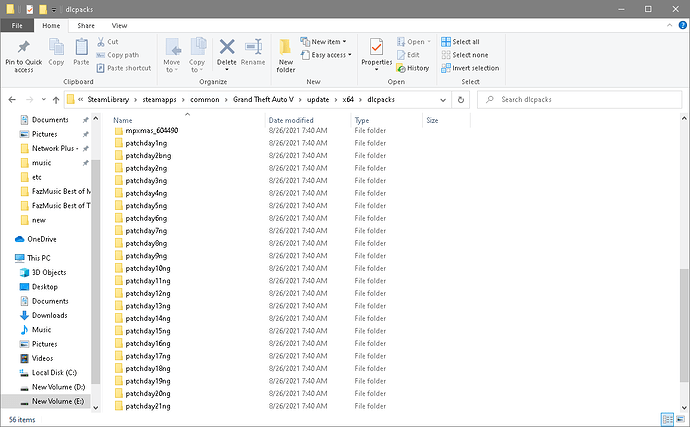Screen dimensions: 690x427
Task: Expand the Properties options arrow
Action: pos(376,70)
